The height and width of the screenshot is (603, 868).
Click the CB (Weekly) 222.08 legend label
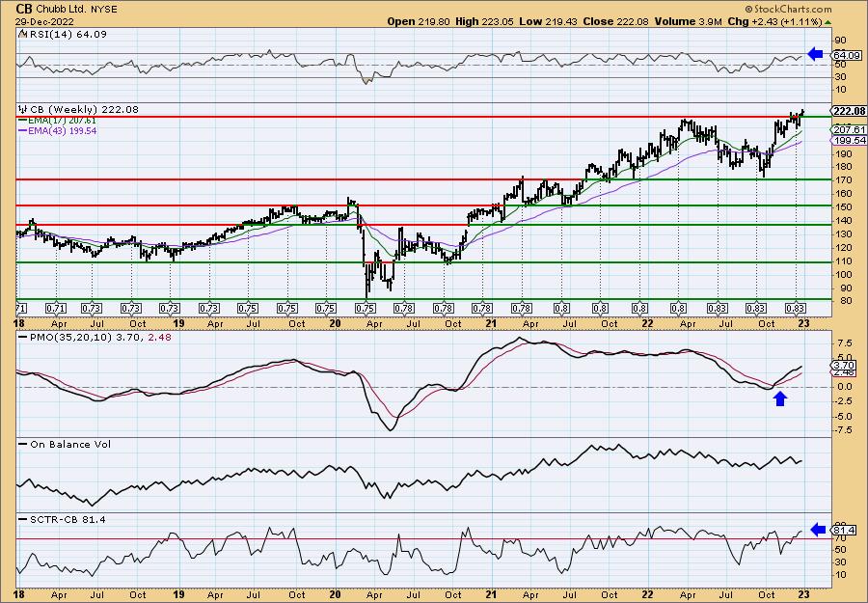tap(83, 110)
